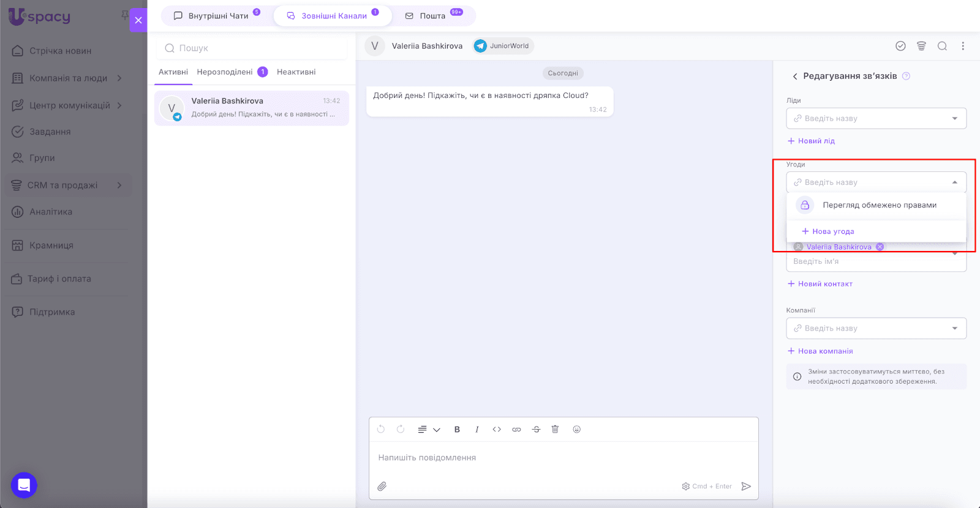Open the emoji picker

click(576, 430)
